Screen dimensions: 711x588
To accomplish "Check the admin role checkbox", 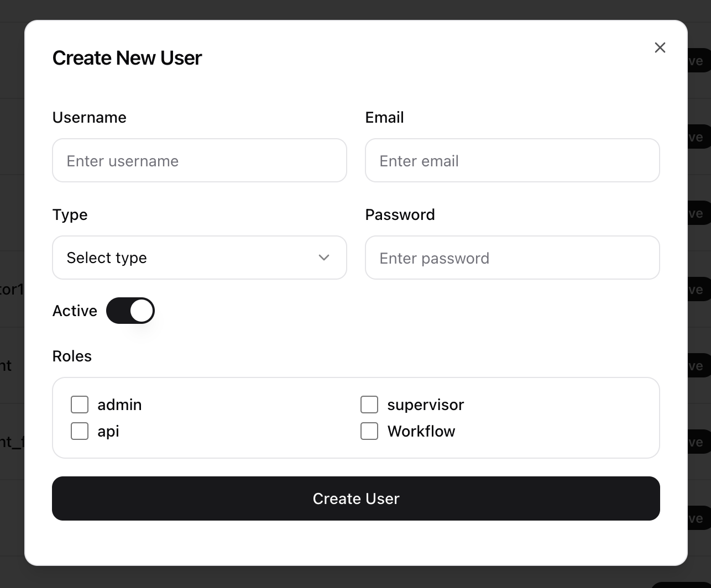I will click(80, 405).
